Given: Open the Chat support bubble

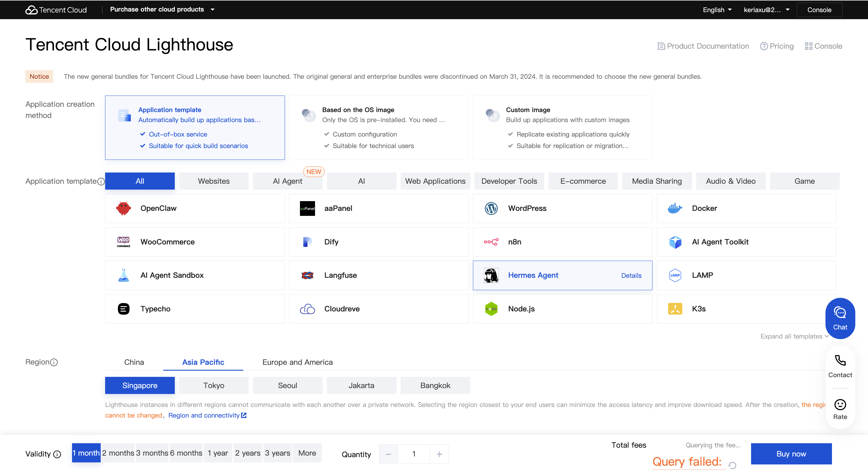Looking at the screenshot, I should [840, 318].
